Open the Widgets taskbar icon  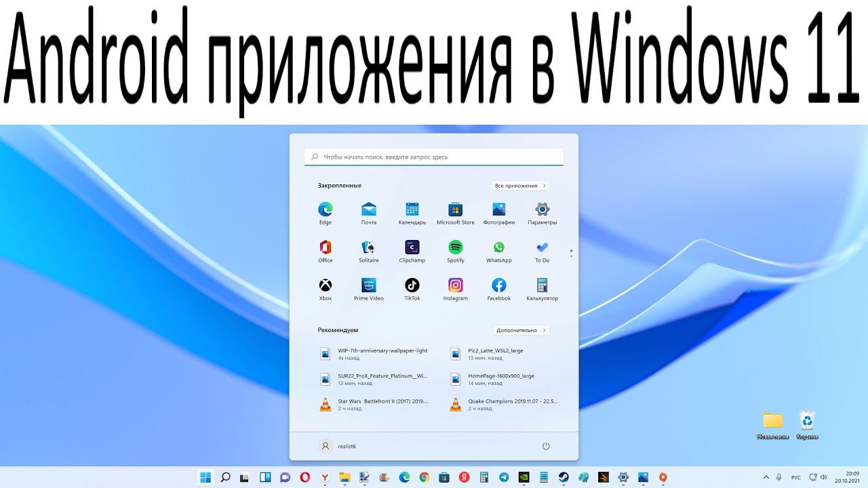pyautogui.click(x=266, y=477)
